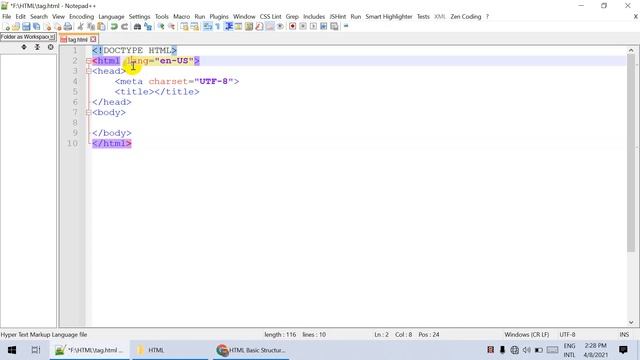Open the Windows Start menu

12,350
